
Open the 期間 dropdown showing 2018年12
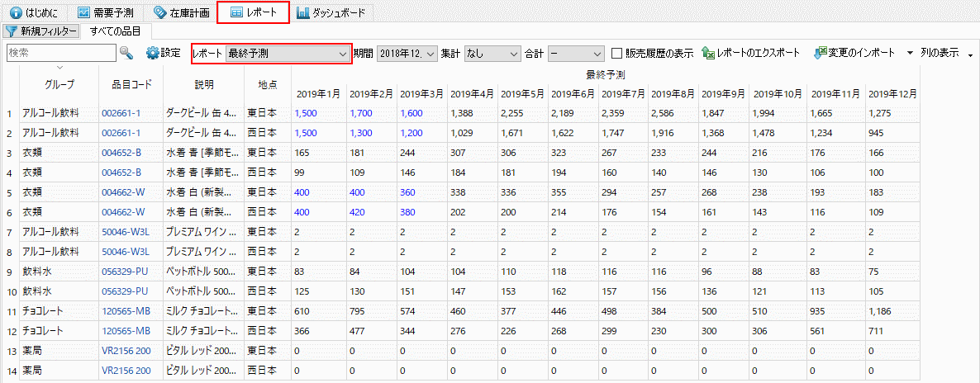[x=406, y=54]
